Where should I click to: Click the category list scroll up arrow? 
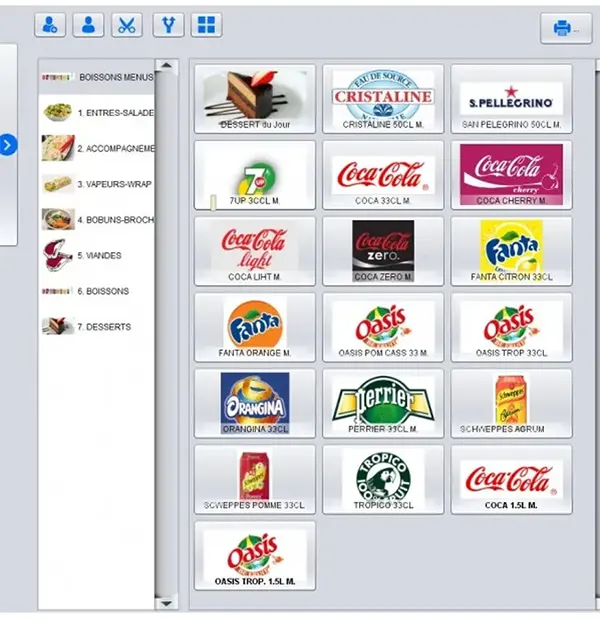tap(166, 65)
